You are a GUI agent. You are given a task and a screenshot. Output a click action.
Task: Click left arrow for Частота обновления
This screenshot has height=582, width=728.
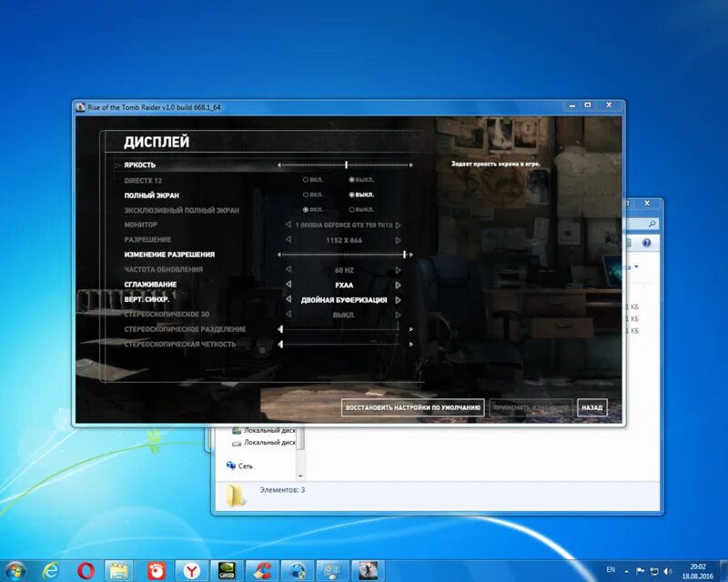click(x=288, y=269)
